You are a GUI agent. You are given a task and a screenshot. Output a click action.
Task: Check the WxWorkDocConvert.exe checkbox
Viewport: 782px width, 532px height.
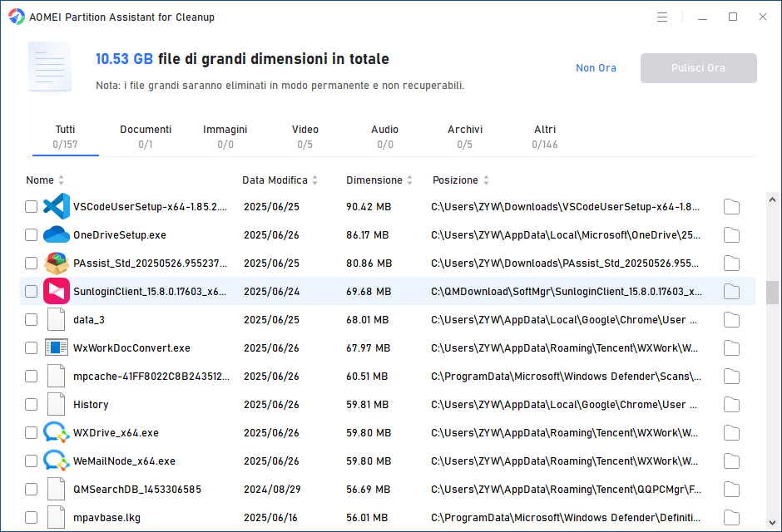(x=31, y=347)
